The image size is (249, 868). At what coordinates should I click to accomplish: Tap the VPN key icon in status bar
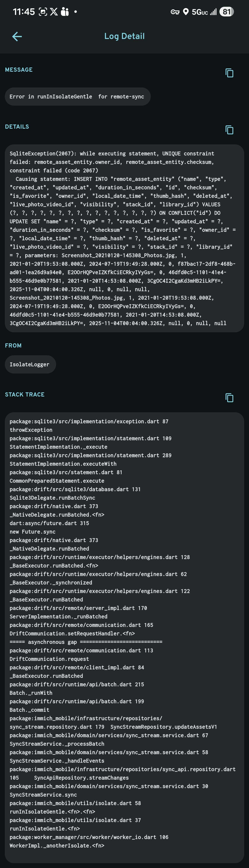point(175,12)
